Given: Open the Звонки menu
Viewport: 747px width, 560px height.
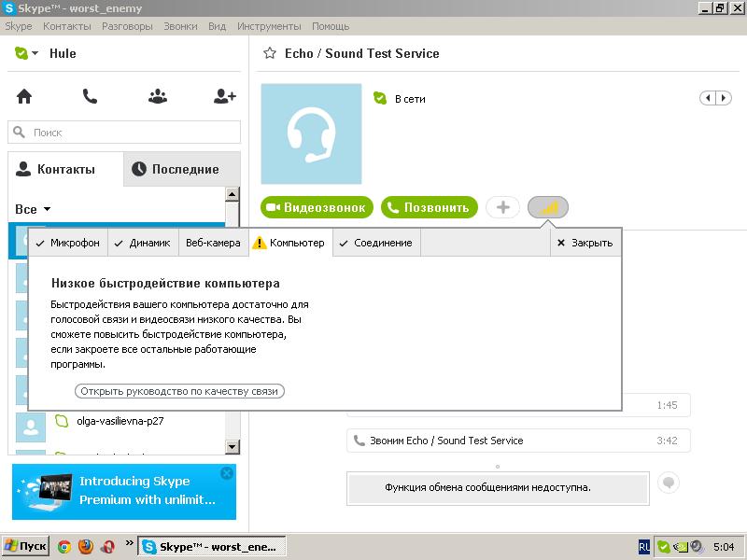Looking at the screenshot, I should click(180, 26).
